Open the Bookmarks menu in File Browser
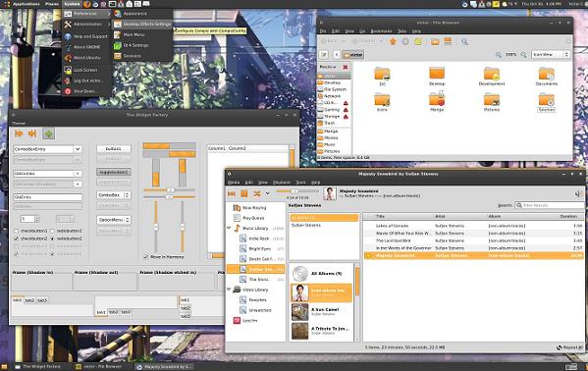The width and height of the screenshot is (588, 371). [x=381, y=30]
